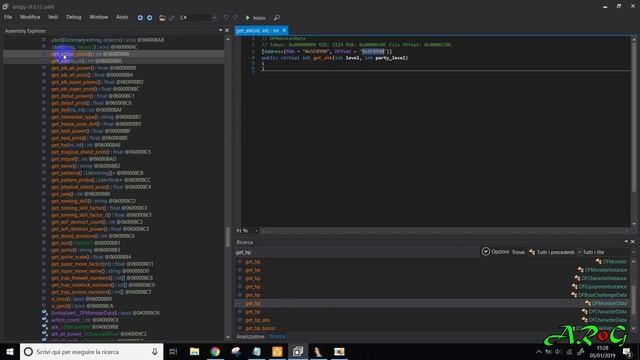
Task: Click the field icon beside action_count
Action: pyautogui.click(x=44, y=320)
